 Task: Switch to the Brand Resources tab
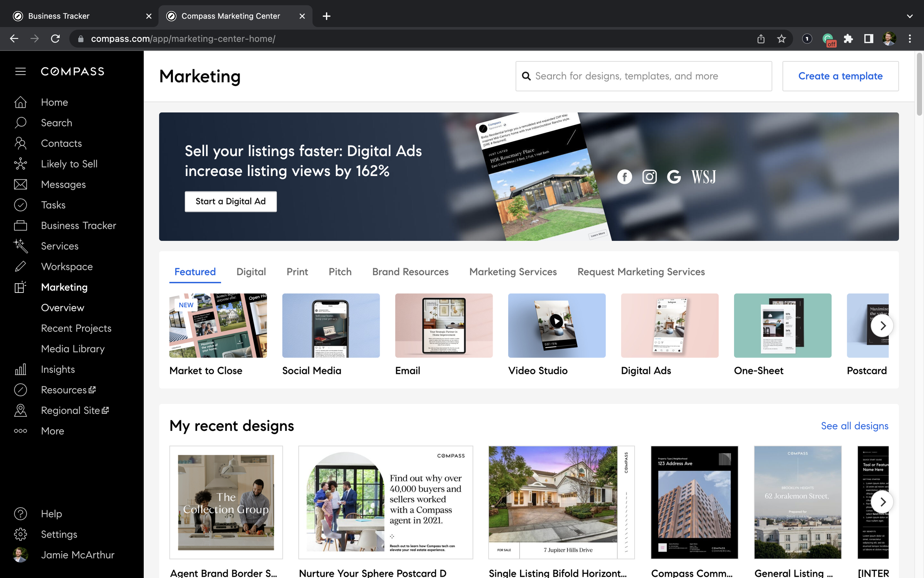click(x=410, y=272)
